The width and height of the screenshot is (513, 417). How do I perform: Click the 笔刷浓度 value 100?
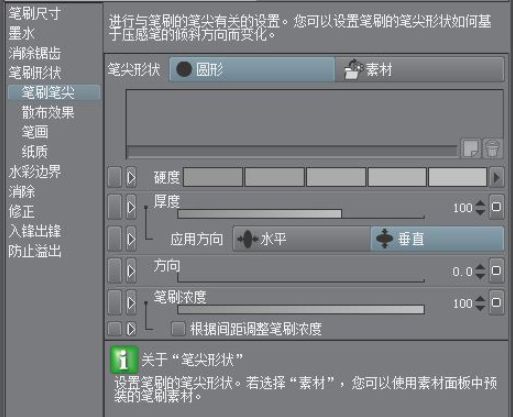coord(463,303)
